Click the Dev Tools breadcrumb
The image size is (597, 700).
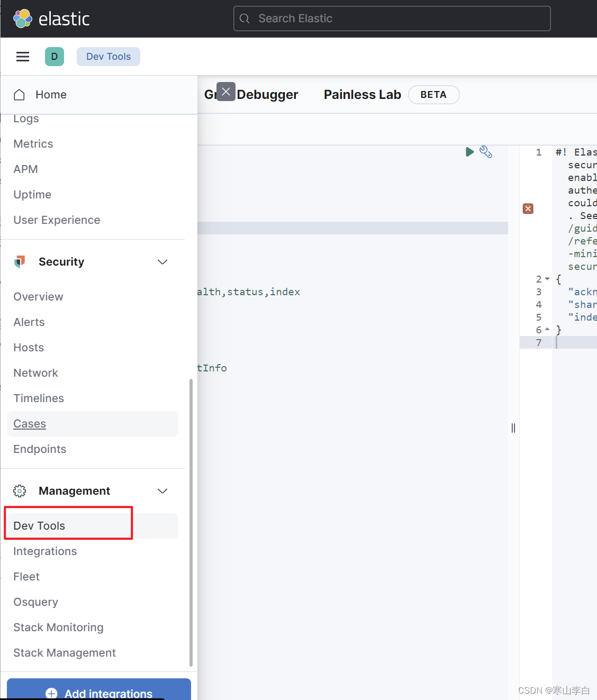click(108, 57)
